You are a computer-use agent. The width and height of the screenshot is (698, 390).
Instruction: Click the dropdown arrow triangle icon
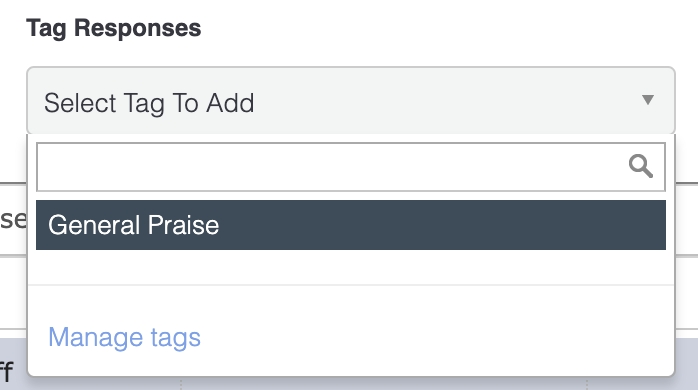pos(648,100)
